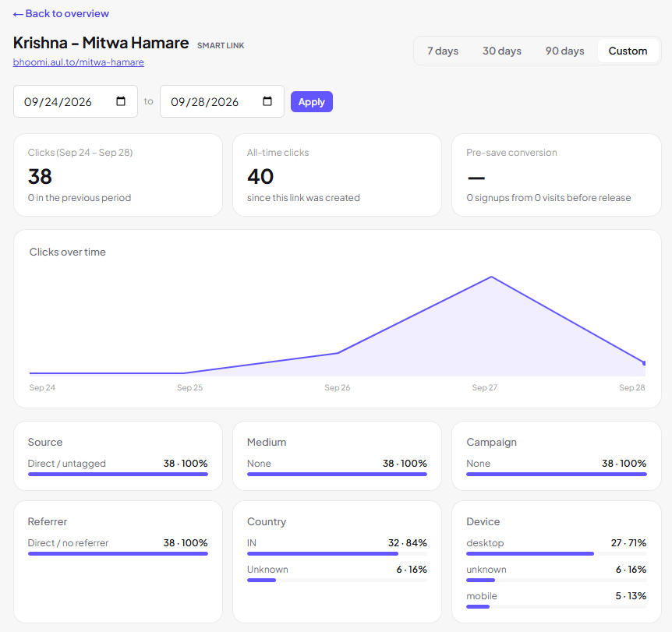This screenshot has width=672, height=632.
Task: Click the Sep 28 data point on chart
Action: coord(644,363)
